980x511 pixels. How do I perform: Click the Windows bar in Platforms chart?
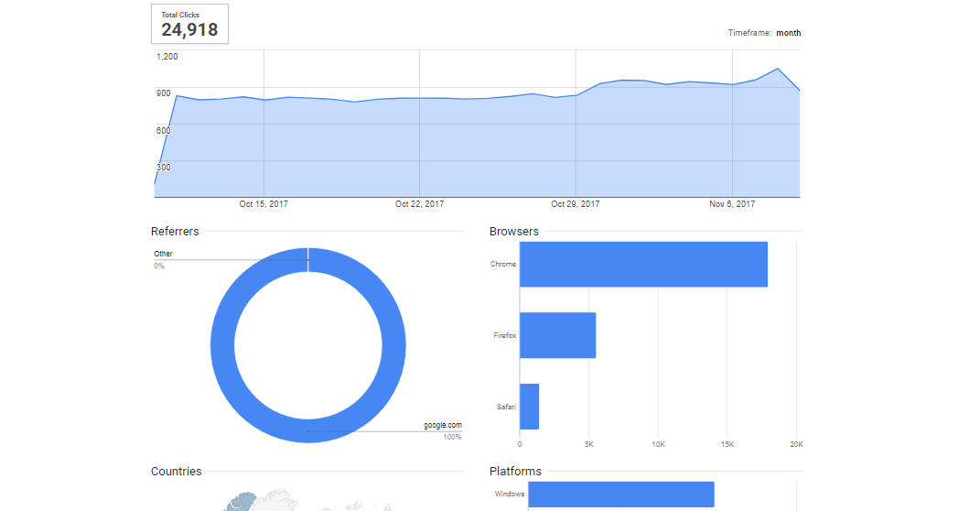click(621, 495)
